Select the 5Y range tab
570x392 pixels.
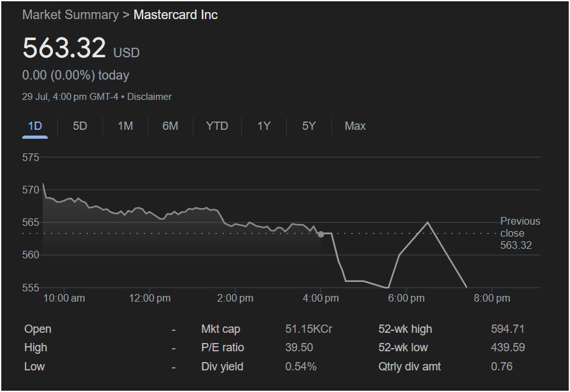coord(309,126)
